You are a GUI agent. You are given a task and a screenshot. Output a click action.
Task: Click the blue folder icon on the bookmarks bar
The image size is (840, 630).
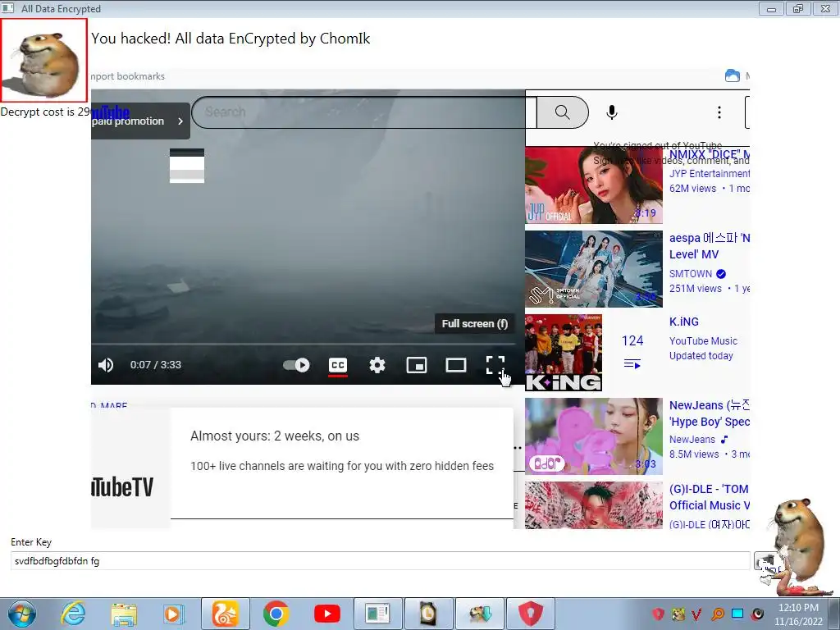[732, 75]
